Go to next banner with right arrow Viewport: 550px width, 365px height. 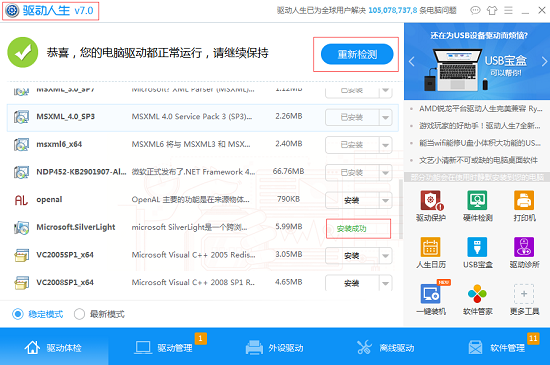pos(544,62)
